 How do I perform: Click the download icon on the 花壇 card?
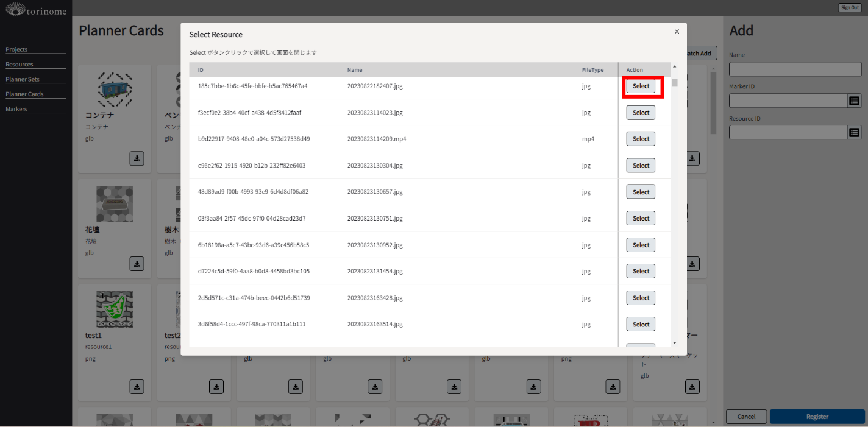137,264
